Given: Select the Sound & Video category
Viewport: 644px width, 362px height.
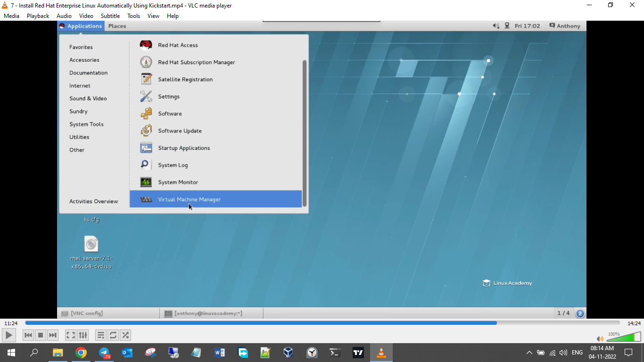Looking at the screenshot, I should (88, 99).
